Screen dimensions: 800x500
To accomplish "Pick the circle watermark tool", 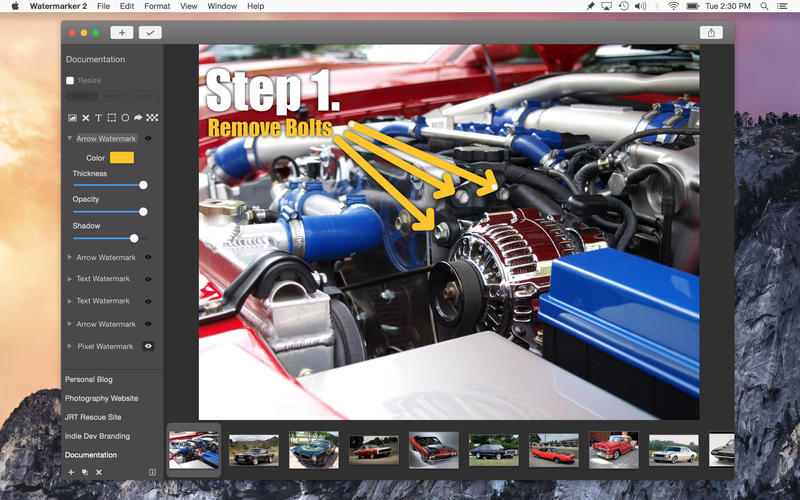I will click(125, 118).
